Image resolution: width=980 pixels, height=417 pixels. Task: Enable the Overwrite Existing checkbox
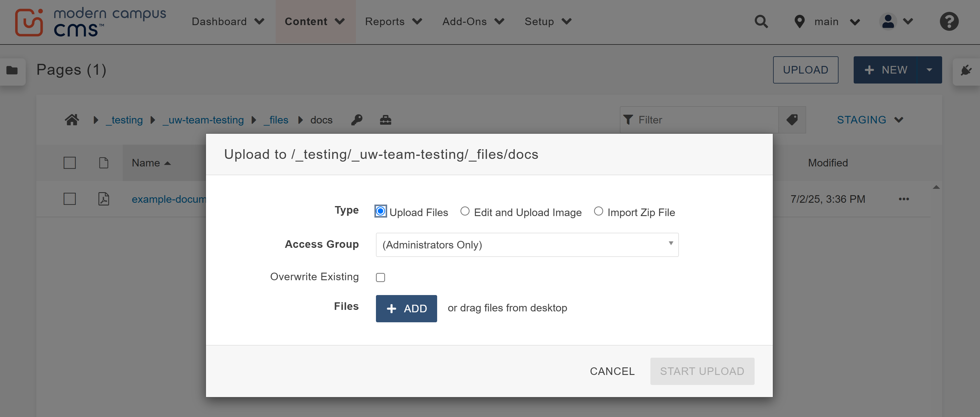tap(380, 277)
